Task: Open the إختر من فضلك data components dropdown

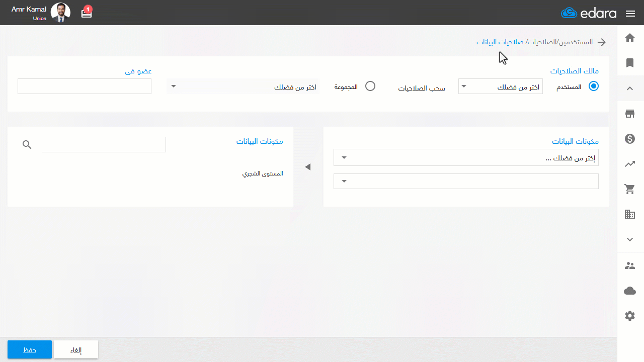Action: pos(466,158)
